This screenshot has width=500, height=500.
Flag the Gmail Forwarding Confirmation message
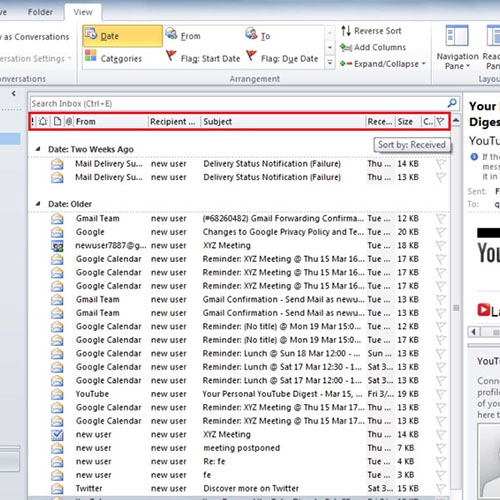click(441, 219)
